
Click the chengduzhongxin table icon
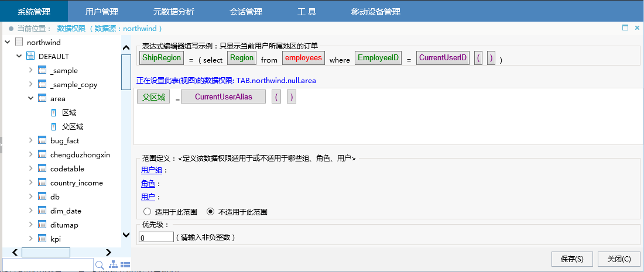[x=42, y=154]
